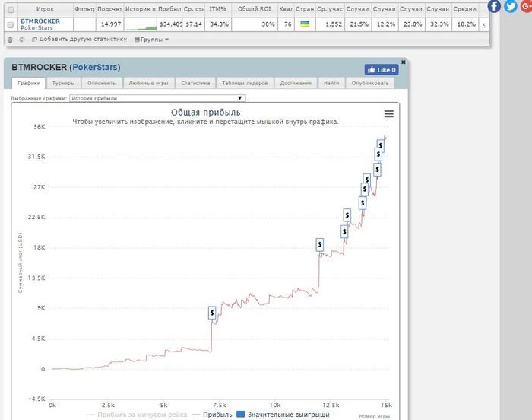Screen dimensions: 532x420
Task: Toggle Значительные выигрыши legend series
Action: 283,415
